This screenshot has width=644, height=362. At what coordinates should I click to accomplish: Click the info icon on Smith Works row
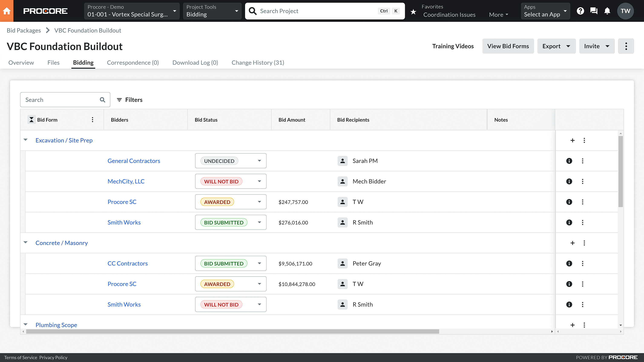[x=569, y=222]
